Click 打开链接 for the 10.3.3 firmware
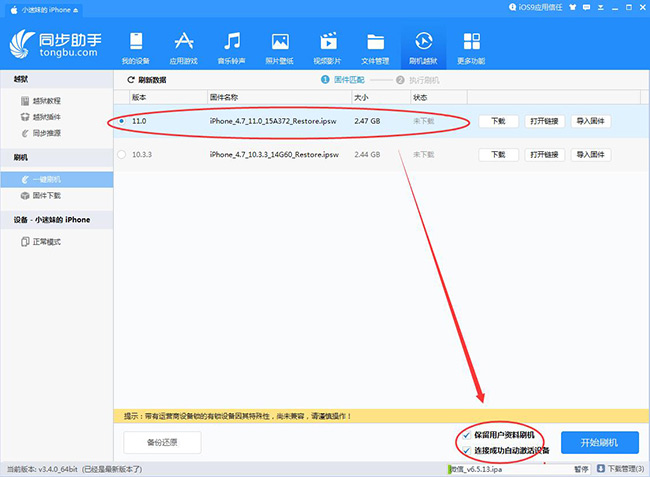This screenshot has width=650, height=477. 544,155
